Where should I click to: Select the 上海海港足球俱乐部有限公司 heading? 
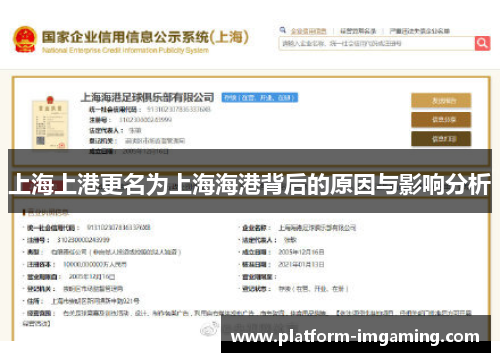pyautogui.click(x=147, y=97)
